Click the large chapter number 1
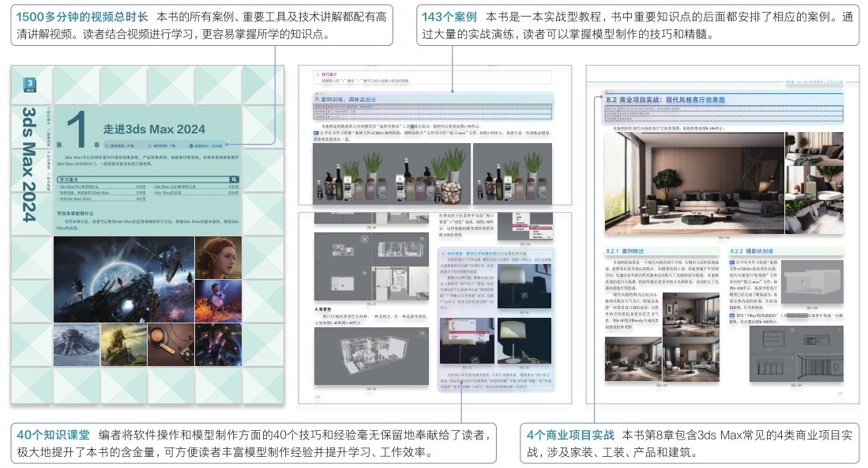868x468 pixels. tap(77, 129)
